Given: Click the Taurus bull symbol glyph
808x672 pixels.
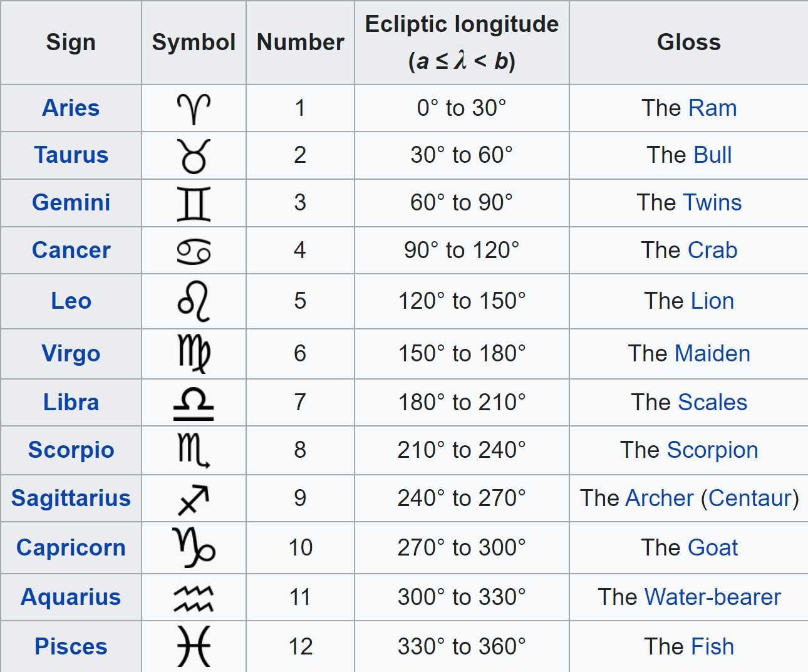Looking at the screenshot, I should [x=194, y=156].
